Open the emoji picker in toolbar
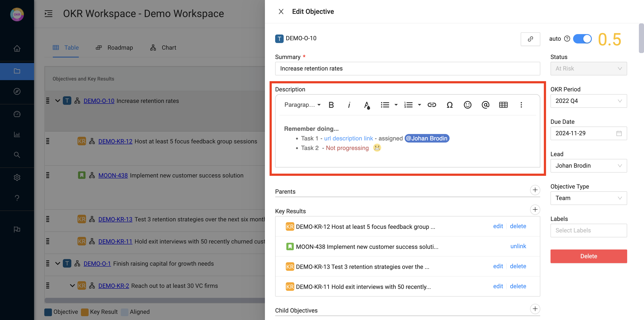This screenshot has height=320, width=644. tap(467, 105)
